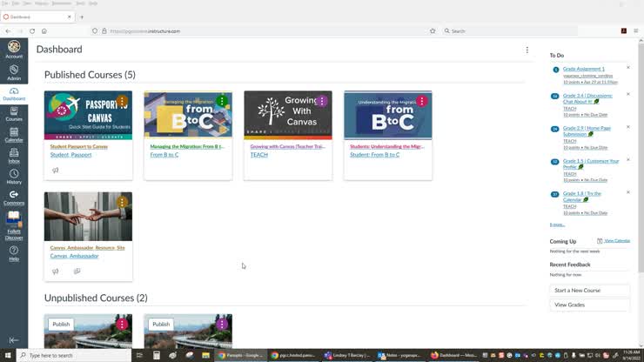644x362 pixels.
Task: Click the View Grades button
Action: 589,305
